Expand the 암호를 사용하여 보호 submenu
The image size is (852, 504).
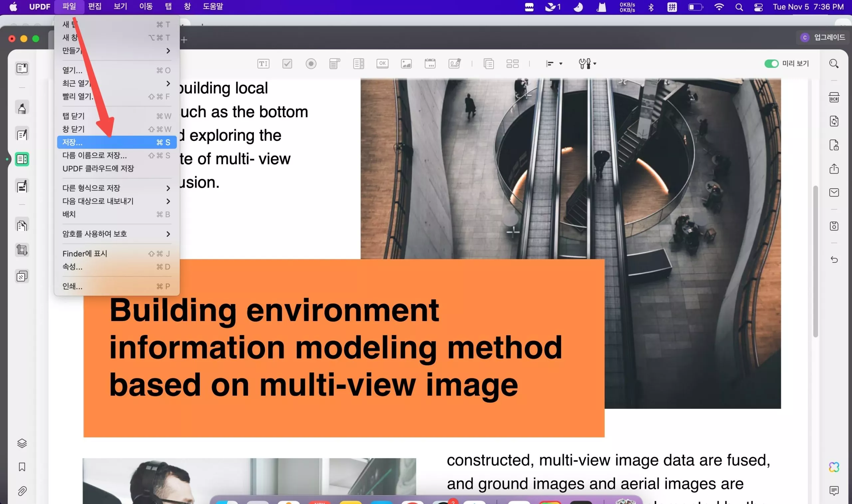(x=117, y=234)
